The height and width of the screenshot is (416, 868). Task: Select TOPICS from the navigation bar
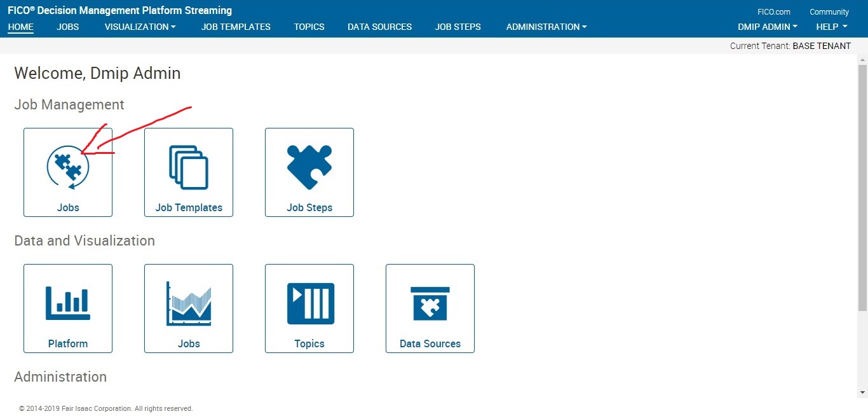pos(309,27)
